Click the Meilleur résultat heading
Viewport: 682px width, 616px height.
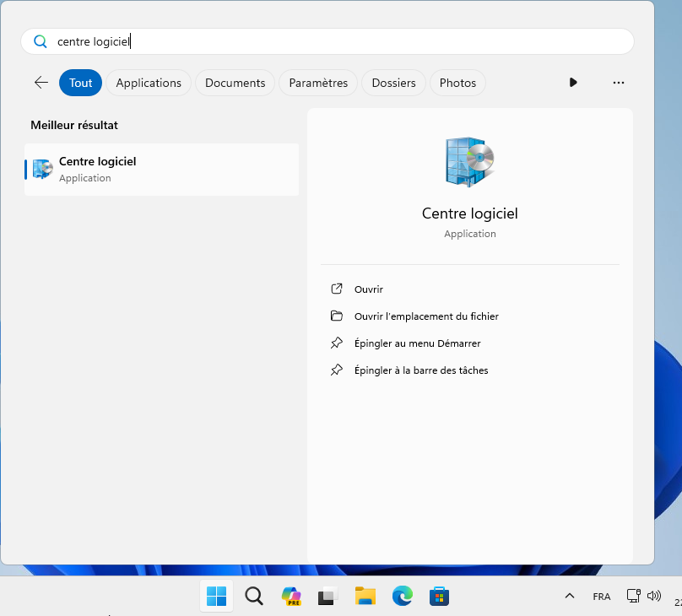pyautogui.click(x=74, y=125)
